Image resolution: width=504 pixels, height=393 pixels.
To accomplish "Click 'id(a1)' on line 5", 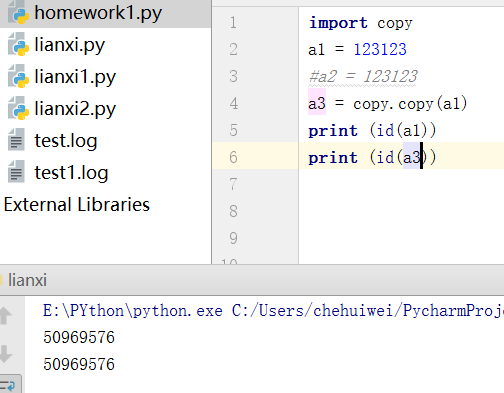I will tap(402, 130).
